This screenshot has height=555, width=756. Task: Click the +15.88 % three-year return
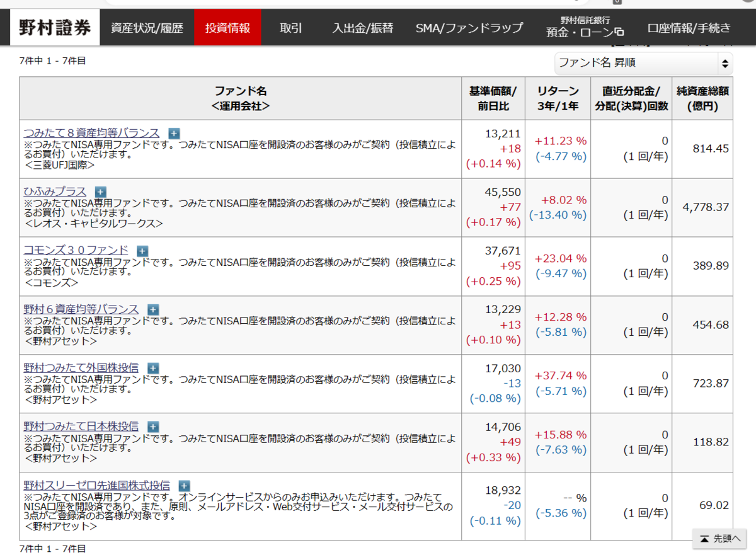tap(561, 435)
